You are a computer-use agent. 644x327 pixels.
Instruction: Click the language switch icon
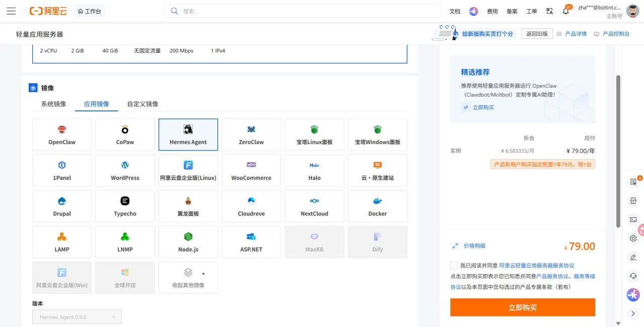pos(549,11)
